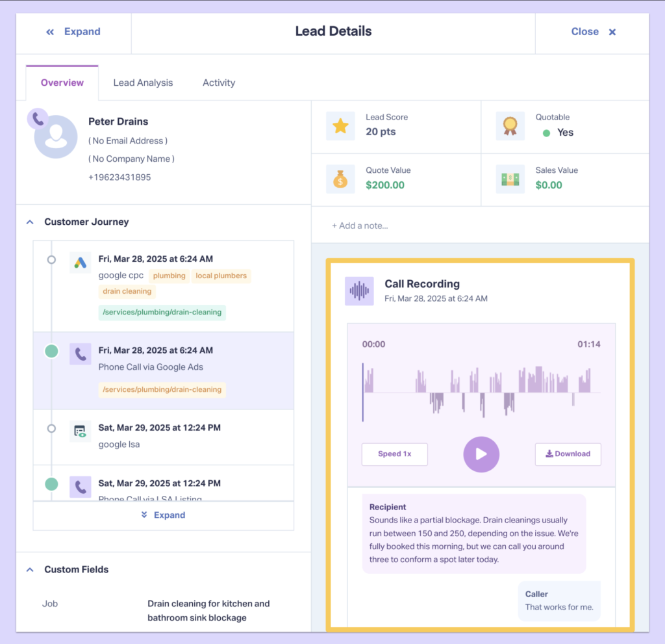Toggle the green status dot on Mar 29 call event
This screenshot has height=644, width=665.
pos(51,483)
